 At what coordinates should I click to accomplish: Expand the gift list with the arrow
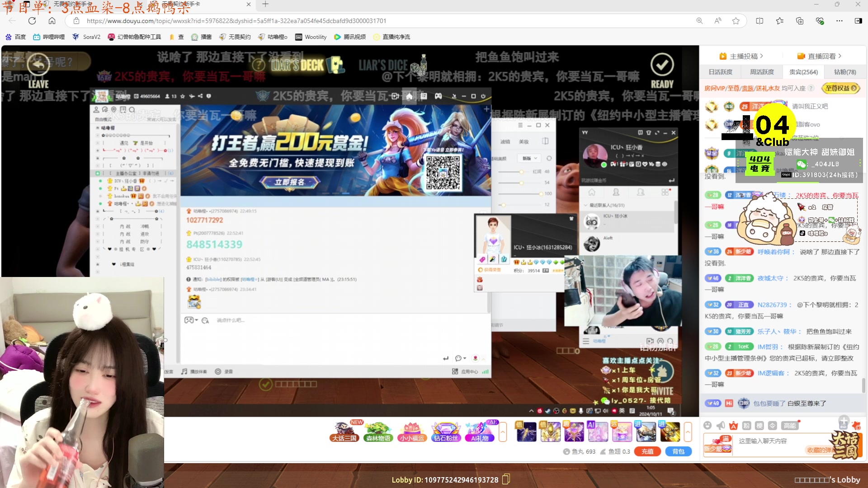688,432
